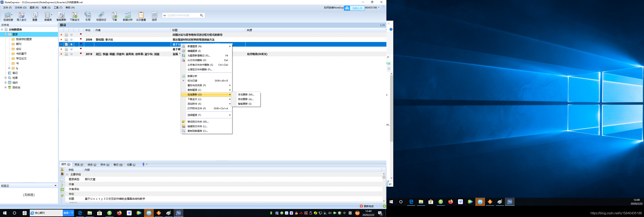Screen dimensions: 644x217
Task: Expand the ly folder
Action: coord(9,68)
